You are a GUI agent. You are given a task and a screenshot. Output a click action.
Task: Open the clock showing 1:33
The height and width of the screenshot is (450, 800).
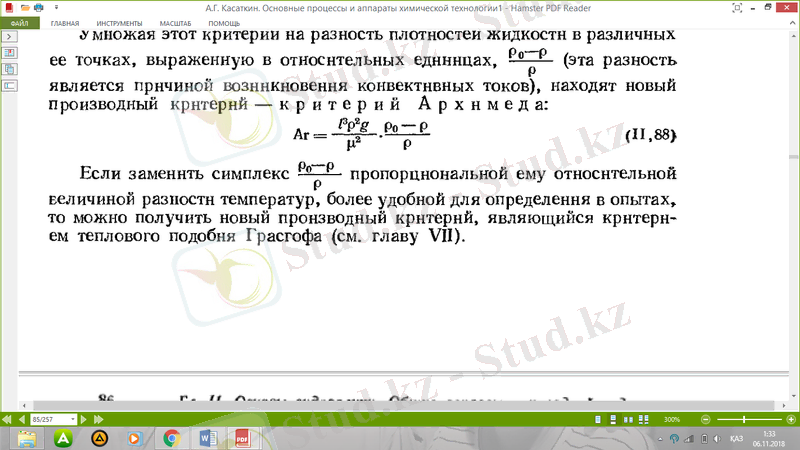point(769,439)
